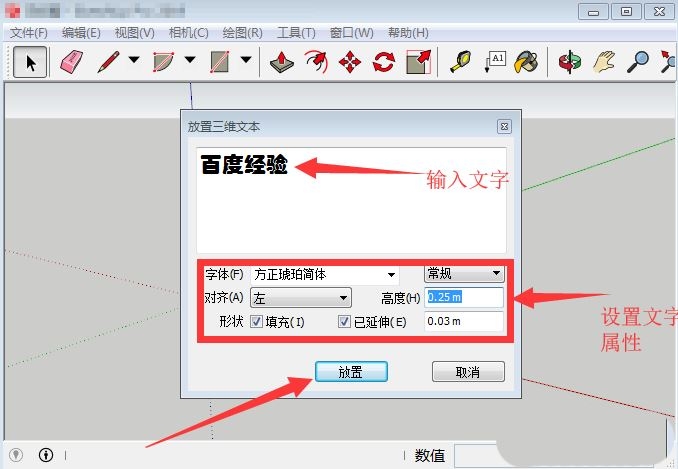Select the Arc tool
This screenshot has width=678, height=469.
(163, 62)
